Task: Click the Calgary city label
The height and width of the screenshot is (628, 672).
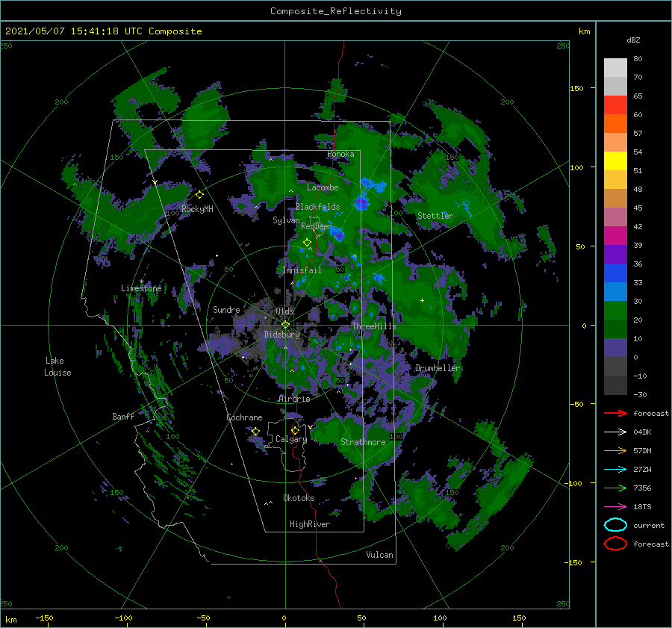Action: 291,439
